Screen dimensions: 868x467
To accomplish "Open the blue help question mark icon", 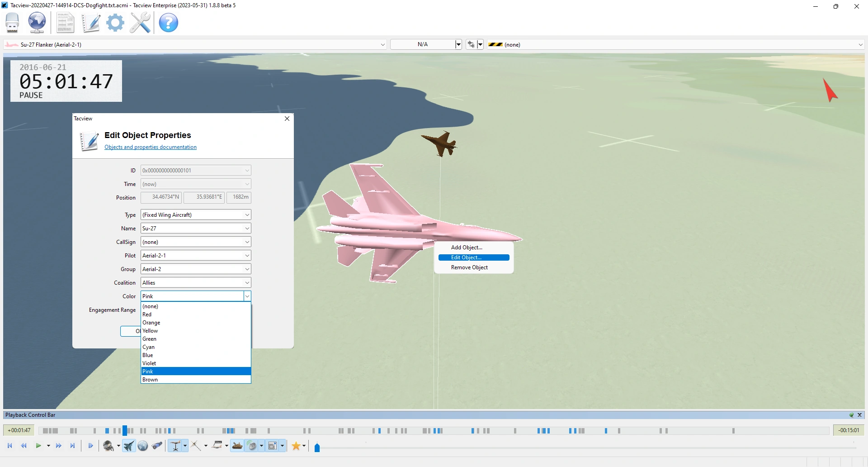I will (169, 23).
